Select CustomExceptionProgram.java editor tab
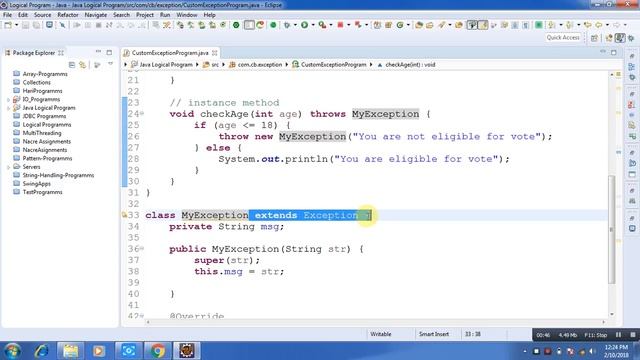This screenshot has width=640, height=360. click(170, 53)
